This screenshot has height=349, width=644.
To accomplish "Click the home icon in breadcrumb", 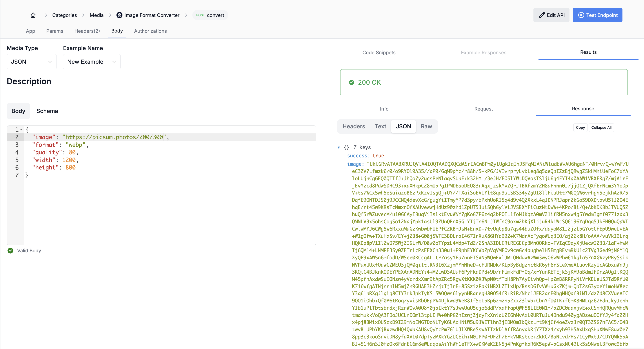I will coord(33,15).
